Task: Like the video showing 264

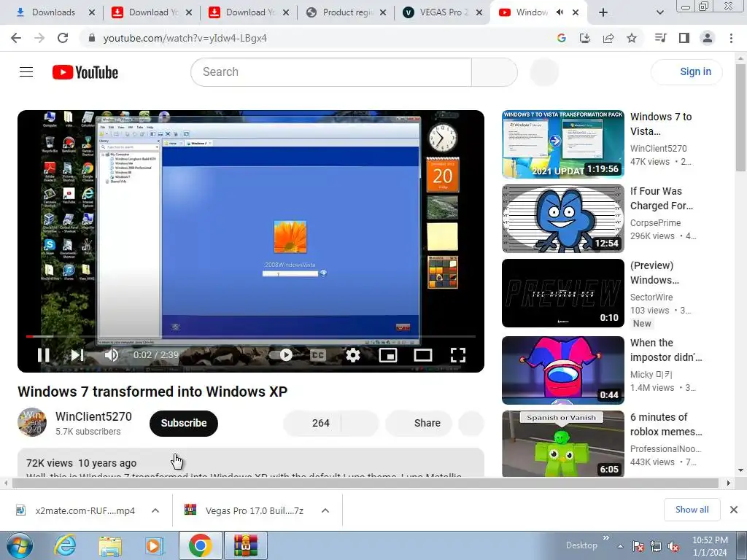Action: point(312,423)
